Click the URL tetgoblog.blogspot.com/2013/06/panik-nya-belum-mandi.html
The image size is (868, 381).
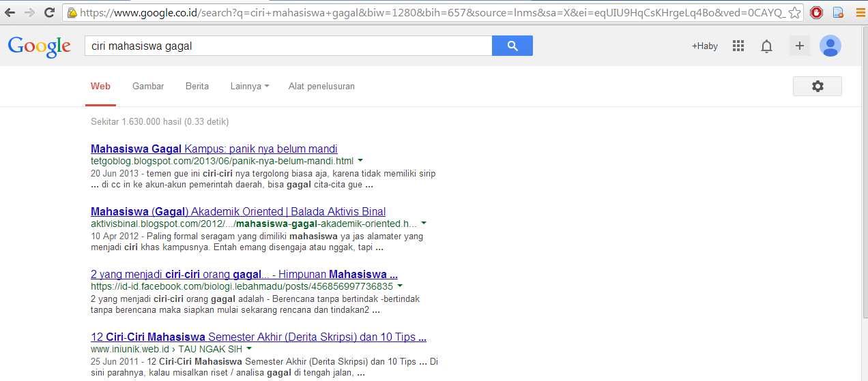pyautogui.click(x=222, y=162)
